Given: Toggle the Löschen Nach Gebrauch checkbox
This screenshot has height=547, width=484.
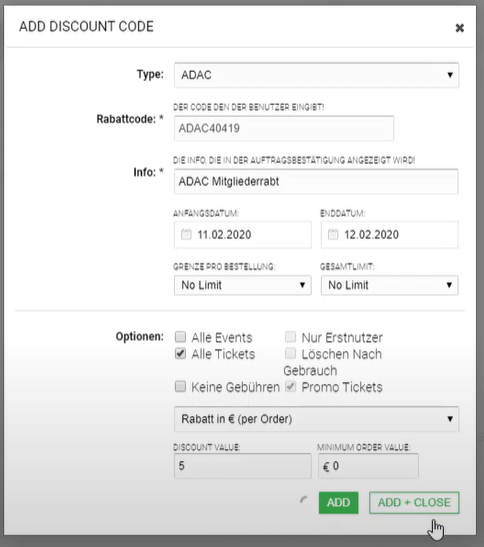Looking at the screenshot, I should 290,353.
